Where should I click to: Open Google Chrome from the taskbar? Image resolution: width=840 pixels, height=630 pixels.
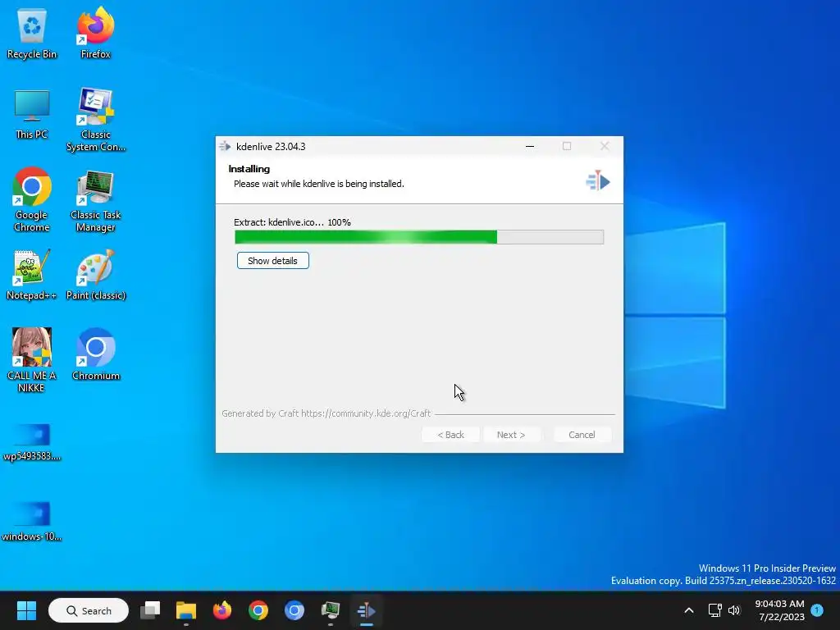tap(258, 610)
